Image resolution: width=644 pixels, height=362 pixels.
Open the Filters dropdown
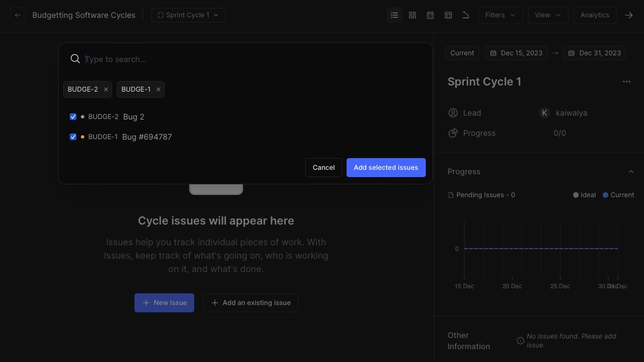coord(500,15)
